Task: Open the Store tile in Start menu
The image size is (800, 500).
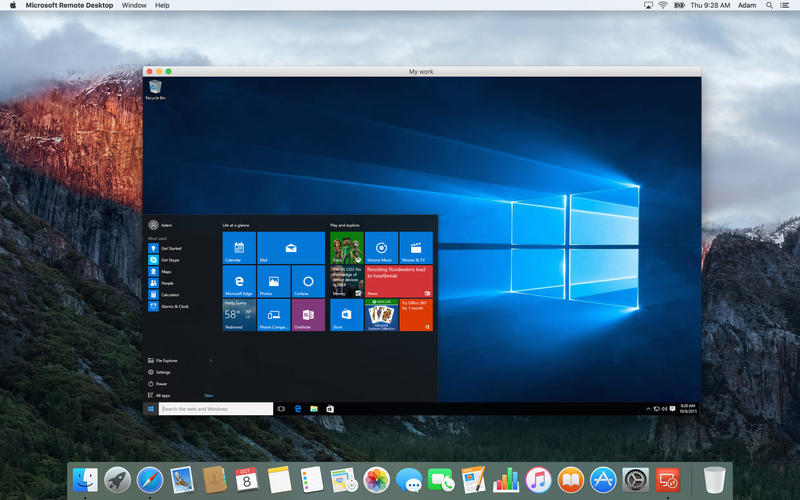Action: click(346, 314)
